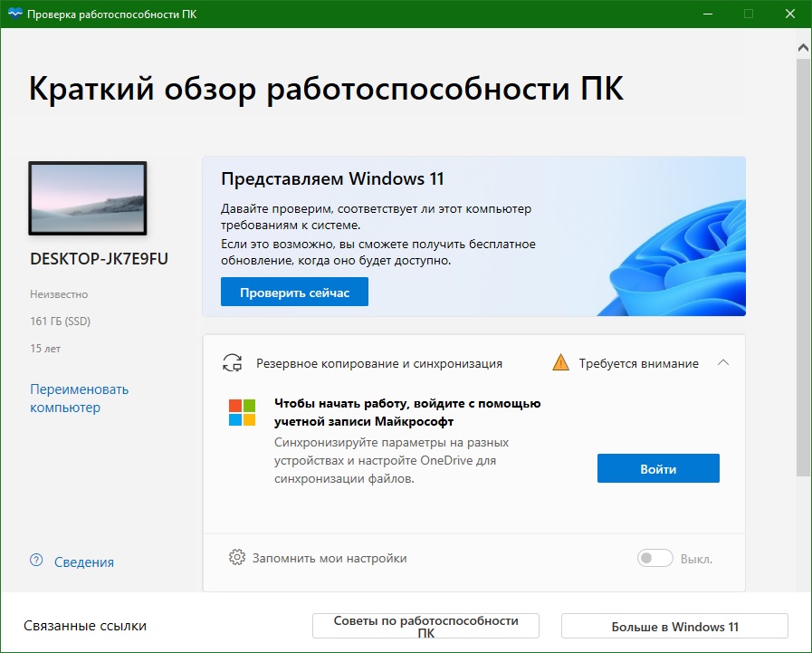Click the orange warning triangle icon
This screenshot has width=812, height=653.
(x=561, y=362)
